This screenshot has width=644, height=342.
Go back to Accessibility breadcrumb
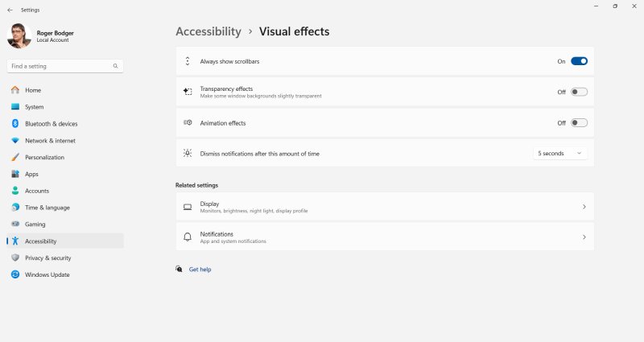208,31
